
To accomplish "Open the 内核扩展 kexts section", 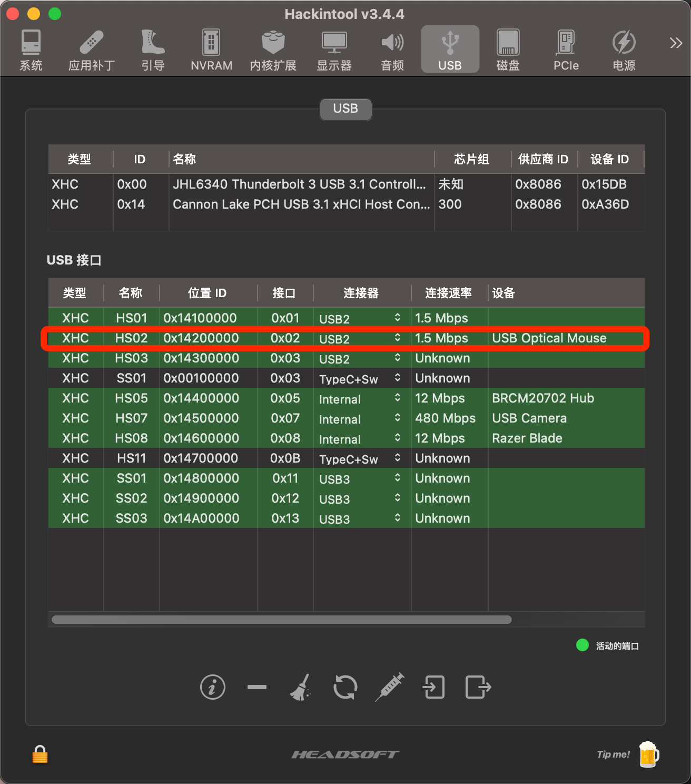I will [x=273, y=50].
